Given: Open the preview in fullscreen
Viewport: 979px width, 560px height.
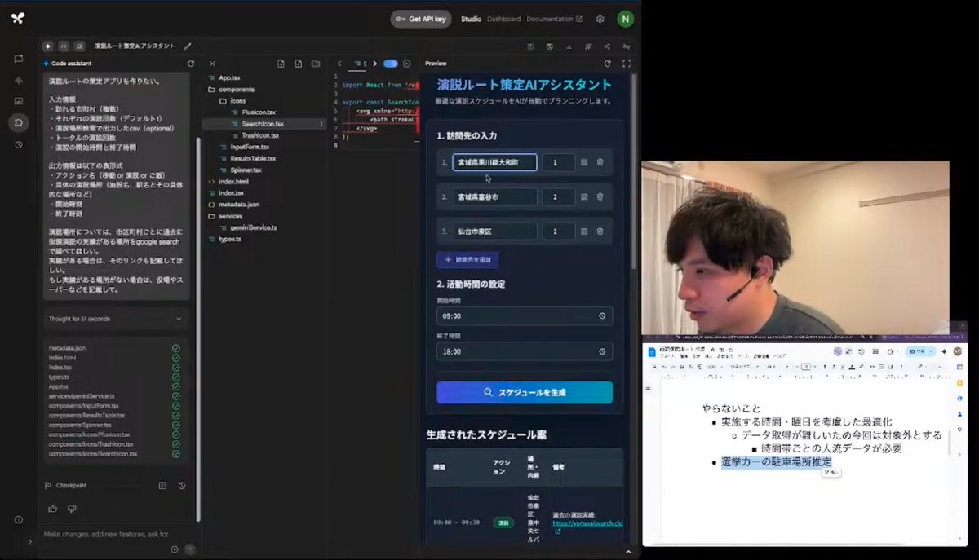Looking at the screenshot, I should pos(627,64).
